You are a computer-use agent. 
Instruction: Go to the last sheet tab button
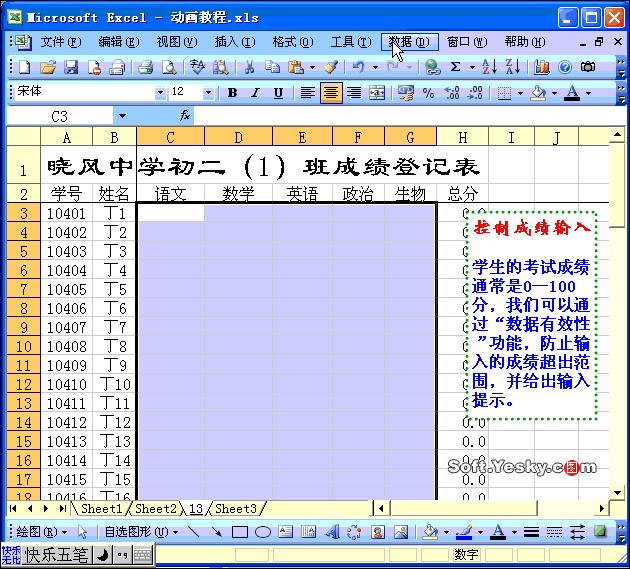pos(62,508)
